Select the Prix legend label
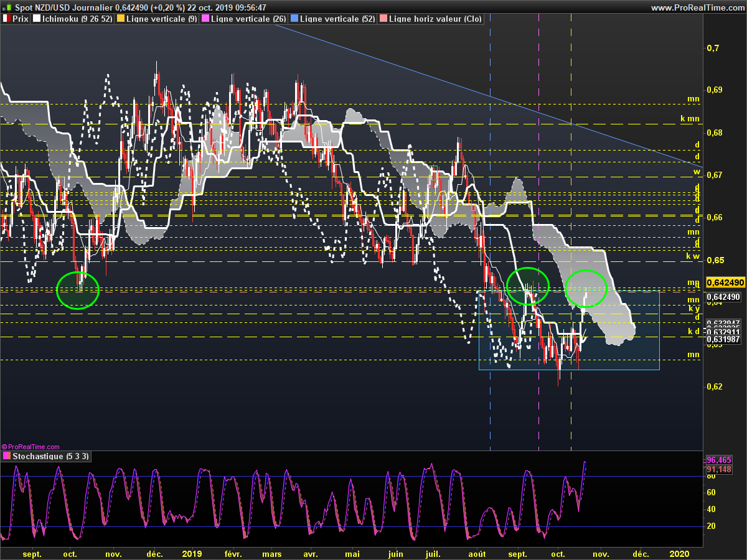Image resolution: width=747 pixels, height=560 pixels. click(x=21, y=19)
